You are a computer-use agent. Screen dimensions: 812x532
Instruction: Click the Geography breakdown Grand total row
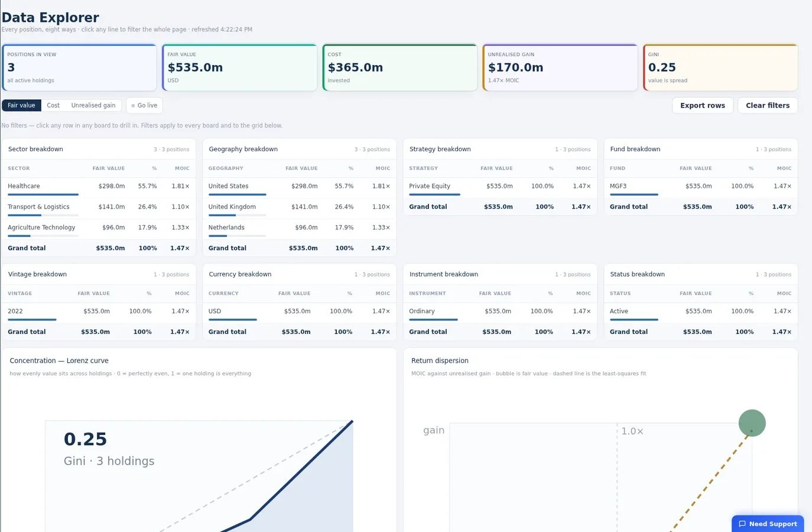299,248
